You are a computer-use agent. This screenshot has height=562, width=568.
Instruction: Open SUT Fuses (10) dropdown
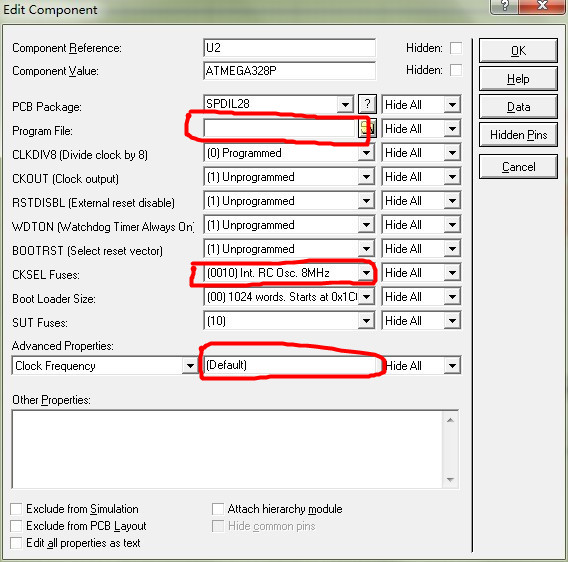(x=366, y=321)
